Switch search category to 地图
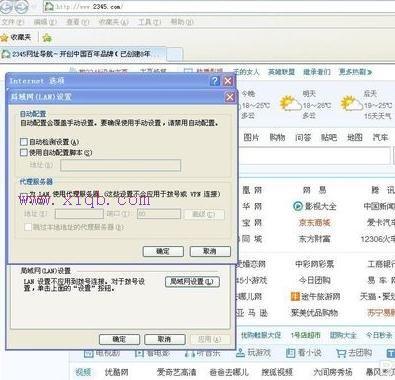 [355, 137]
